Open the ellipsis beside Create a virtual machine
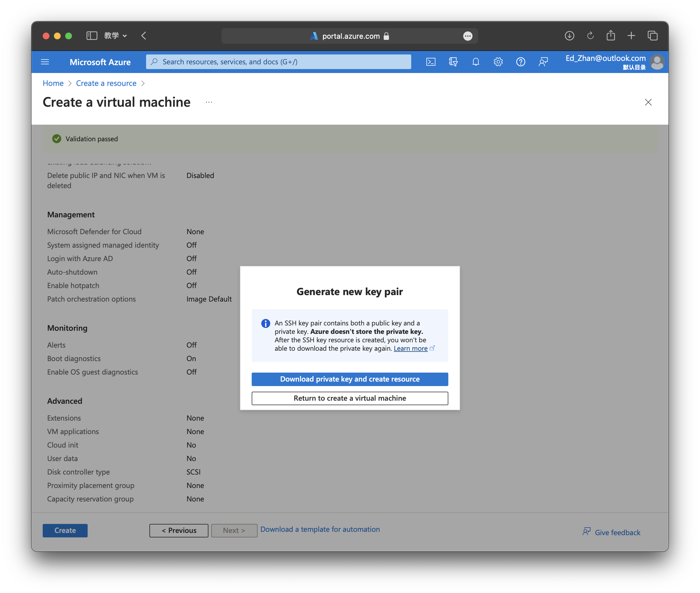The width and height of the screenshot is (700, 593). (209, 102)
